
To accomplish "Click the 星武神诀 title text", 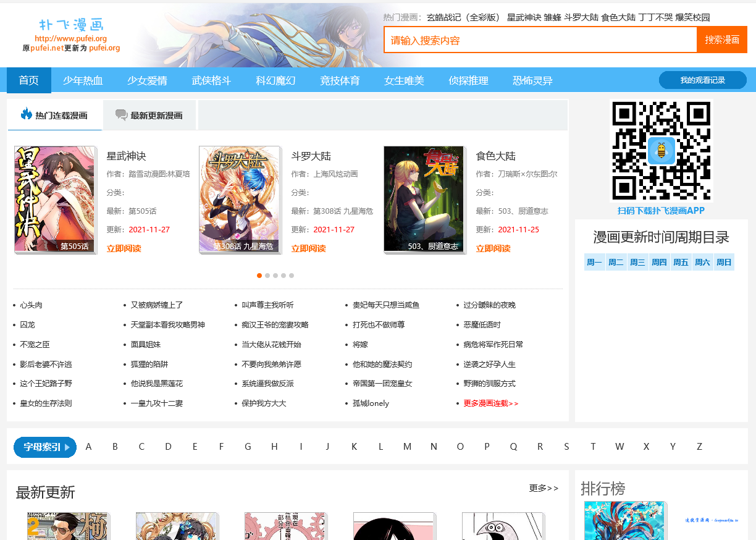I will (x=126, y=156).
